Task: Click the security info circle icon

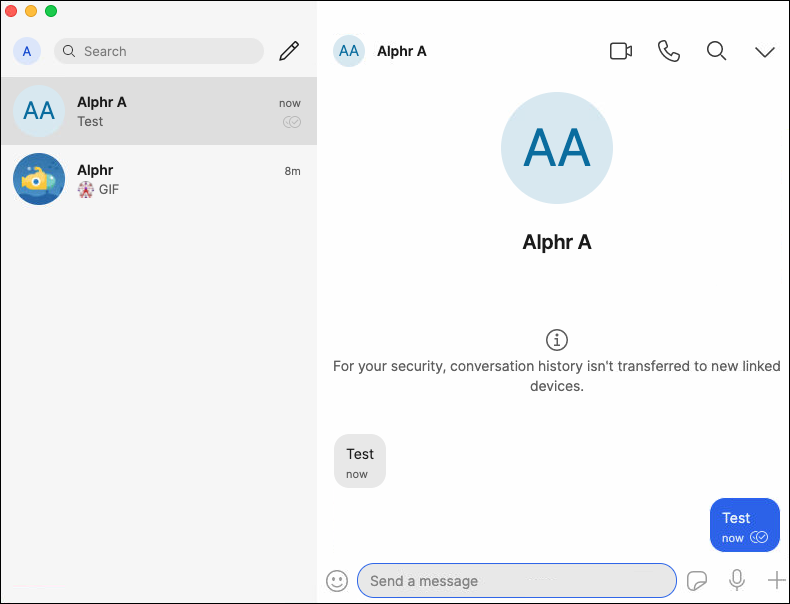Action: [x=557, y=339]
